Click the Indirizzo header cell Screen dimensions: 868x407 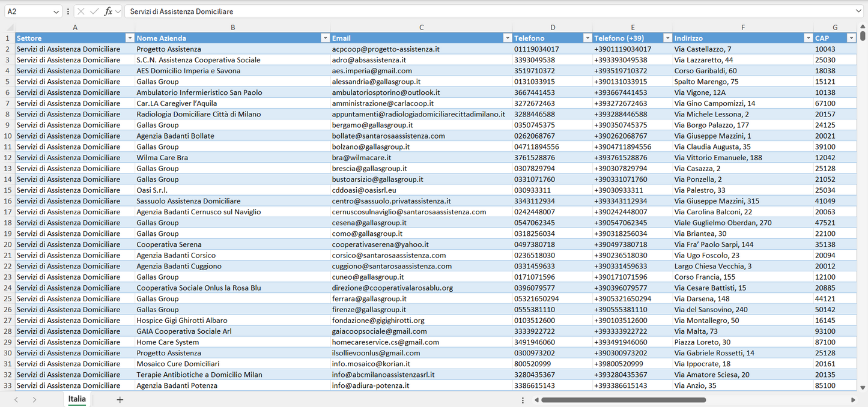pyautogui.click(x=743, y=38)
